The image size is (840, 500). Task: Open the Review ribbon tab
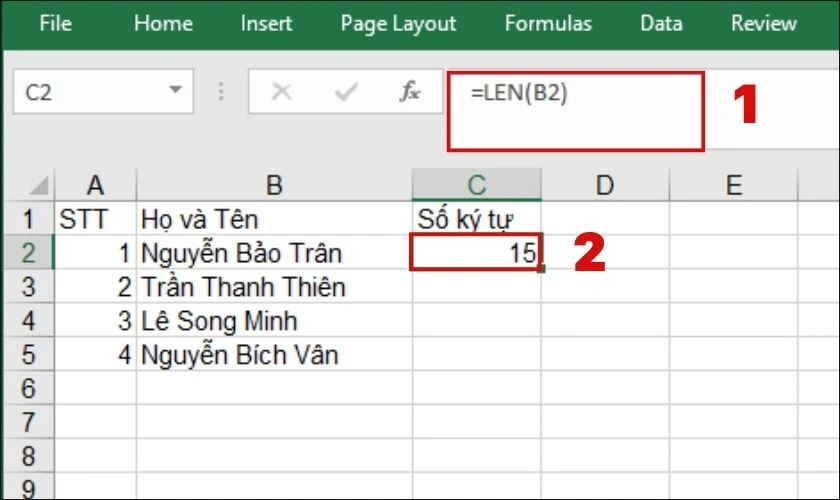tap(763, 24)
